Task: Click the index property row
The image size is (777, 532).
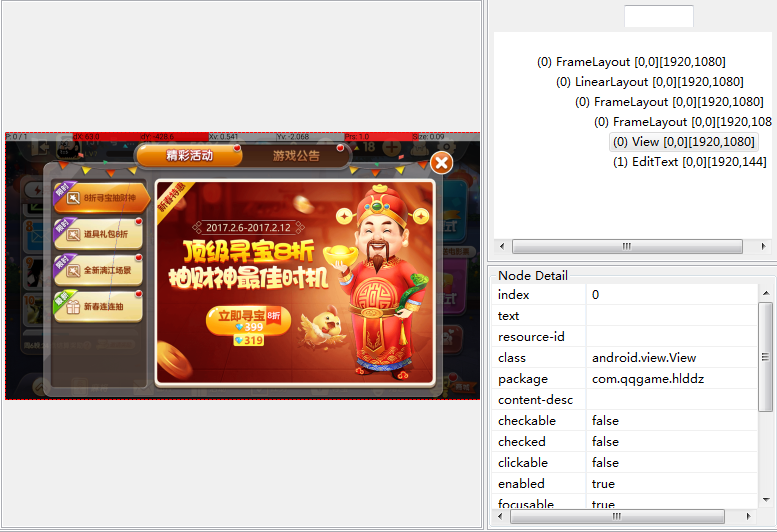Action: click(x=624, y=295)
